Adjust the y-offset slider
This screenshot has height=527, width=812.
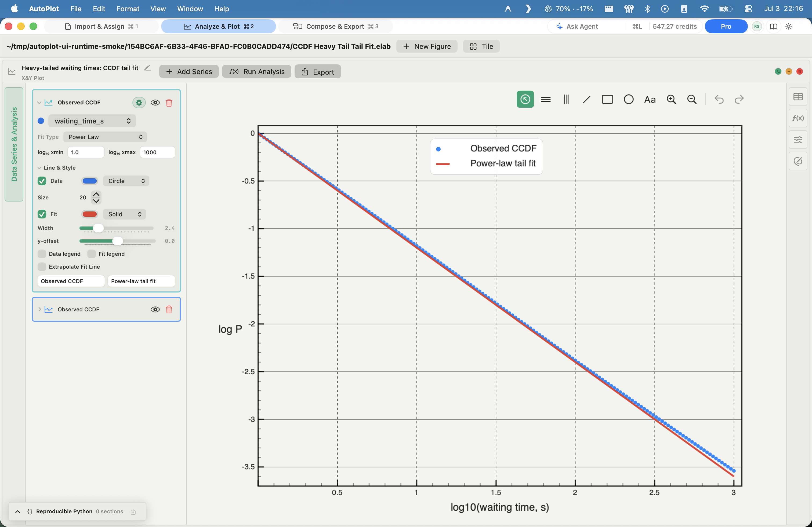point(117,241)
